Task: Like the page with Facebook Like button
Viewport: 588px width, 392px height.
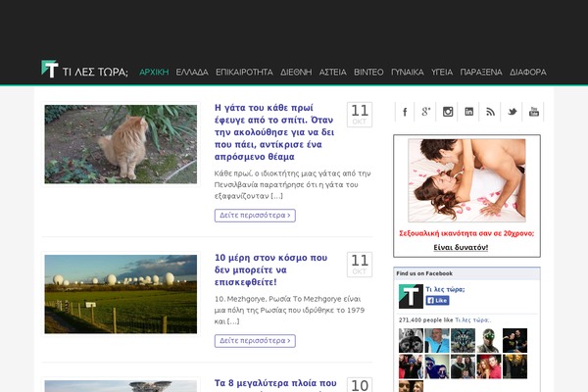Action: coord(437,301)
